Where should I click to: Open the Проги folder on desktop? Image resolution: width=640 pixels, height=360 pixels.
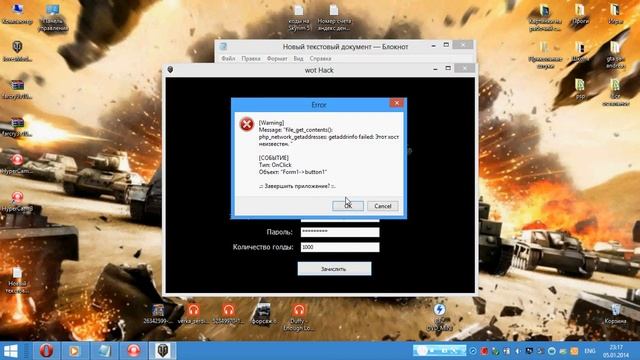coord(580,13)
